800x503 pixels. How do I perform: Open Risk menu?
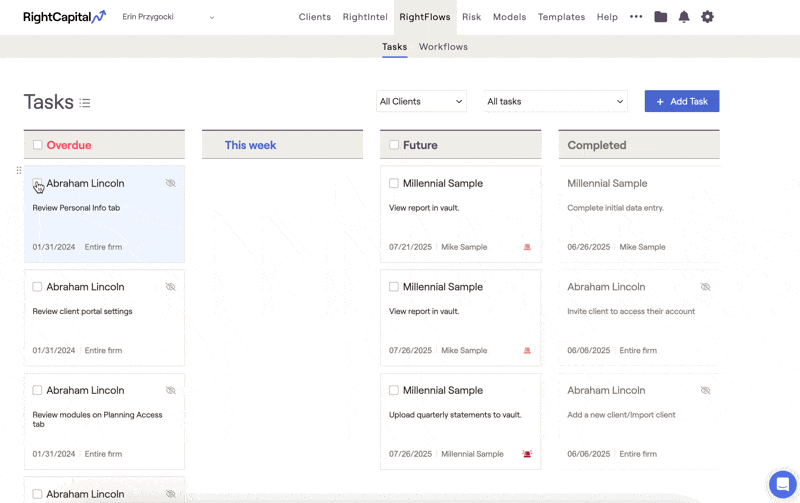pyautogui.click(x=471, y=17)
